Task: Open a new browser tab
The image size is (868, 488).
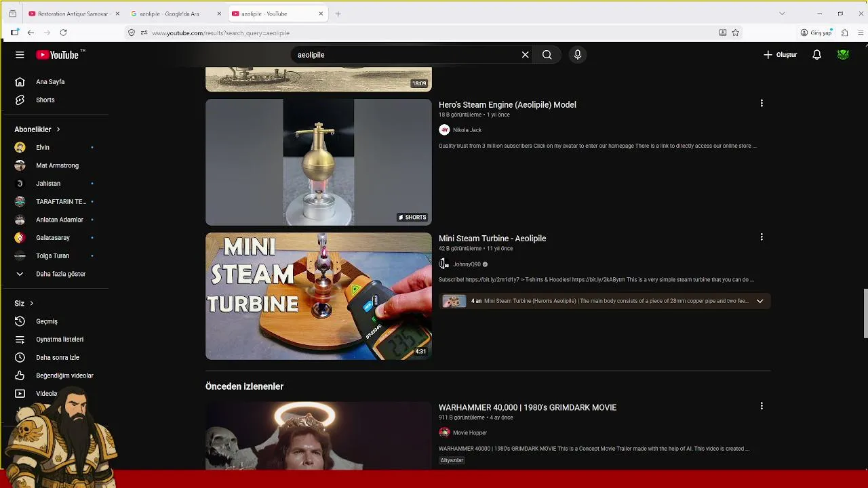Action: (x=338, y=14)
